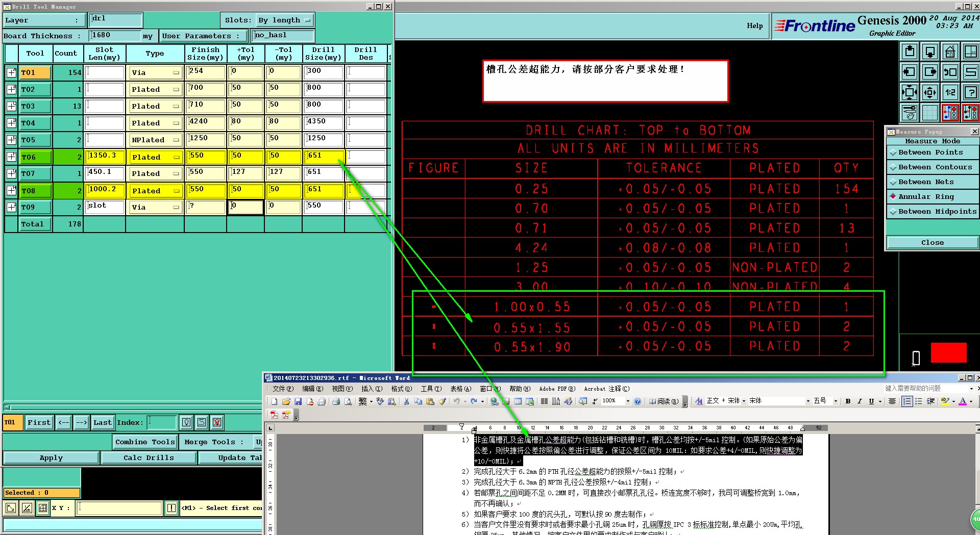
Task: Click the Bold B icon in Word
Action: point(848,401)
